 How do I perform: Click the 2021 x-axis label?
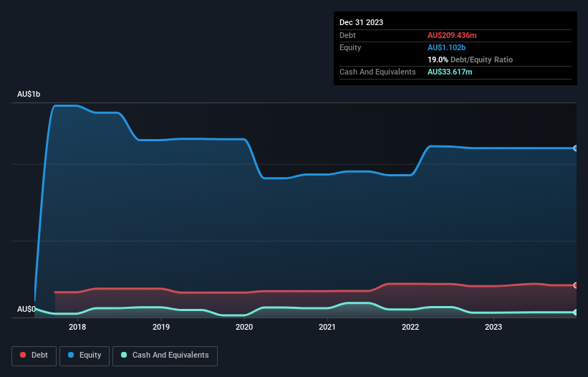pos(327,327)
